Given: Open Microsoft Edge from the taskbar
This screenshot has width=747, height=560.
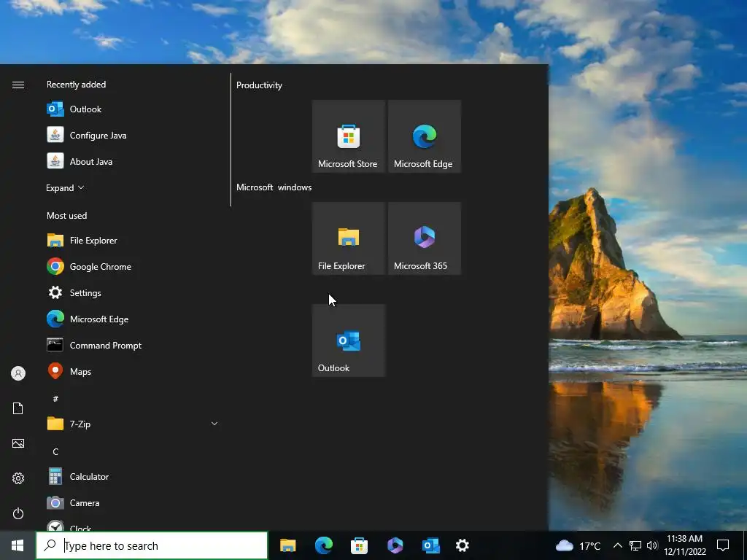Looking at the screenshot, I should (323, 545).
